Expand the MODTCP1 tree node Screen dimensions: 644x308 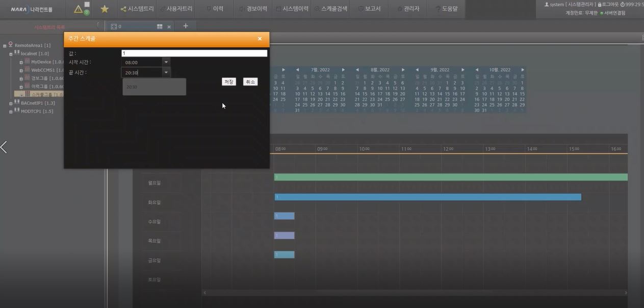10,111
